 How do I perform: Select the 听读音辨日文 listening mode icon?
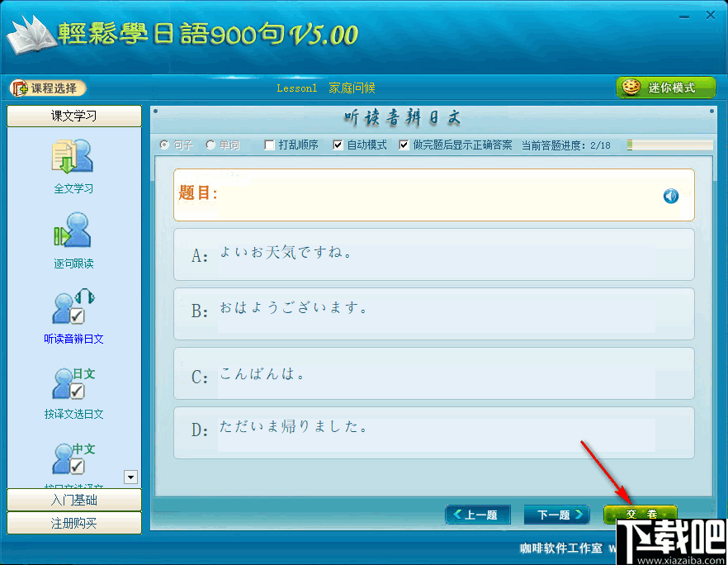click(x=73, y=307)
